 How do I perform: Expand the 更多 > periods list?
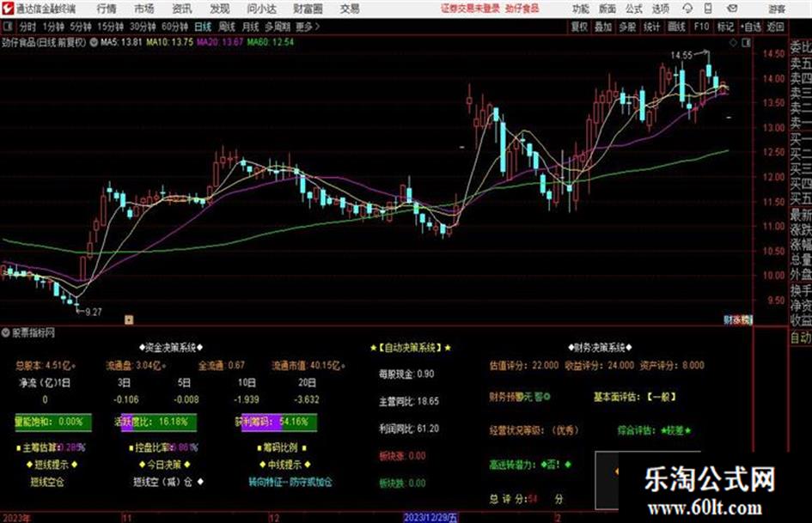(308, 27)
